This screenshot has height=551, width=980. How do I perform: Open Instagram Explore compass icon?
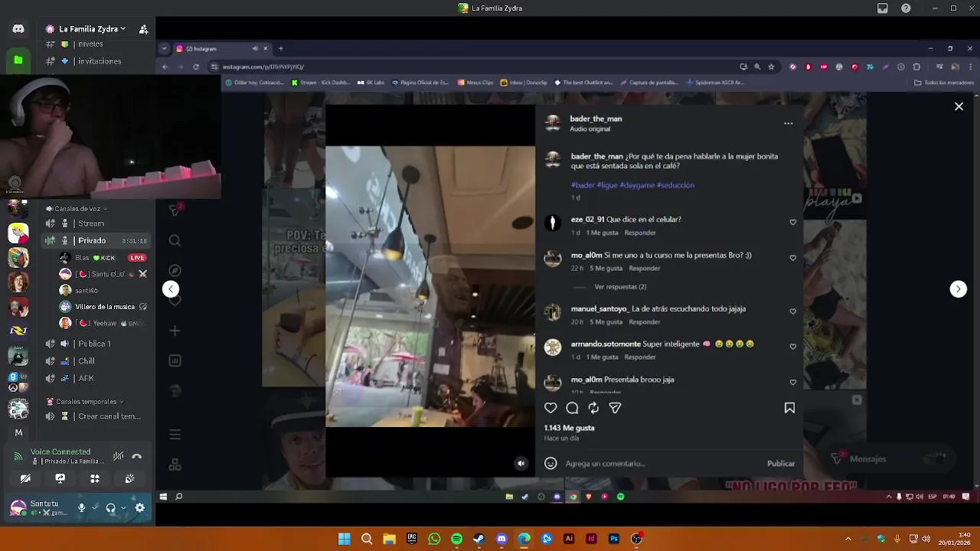pos(175,270)
